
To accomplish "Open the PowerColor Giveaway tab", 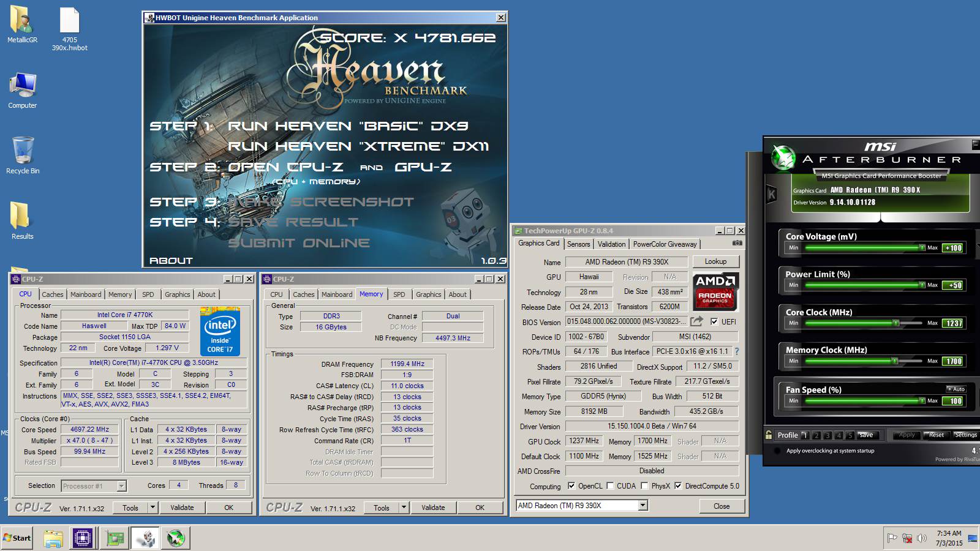I will coord(665,244).
